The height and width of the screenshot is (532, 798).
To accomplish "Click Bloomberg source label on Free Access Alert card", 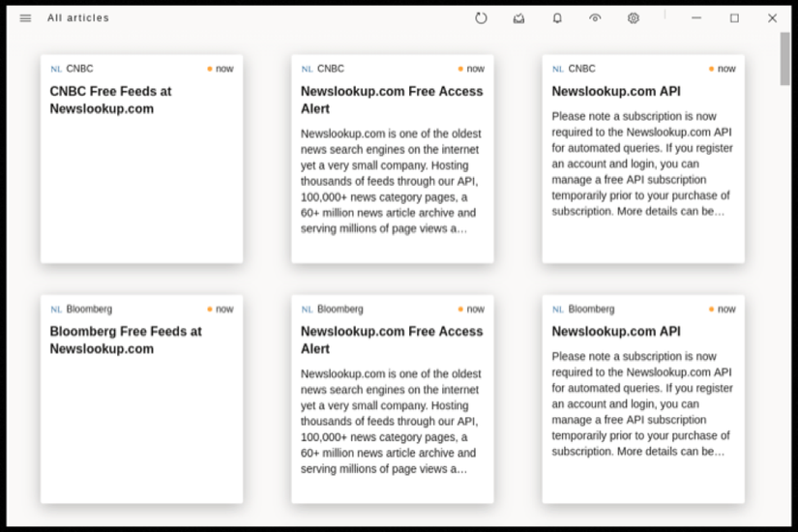I will tap(340, 309).
